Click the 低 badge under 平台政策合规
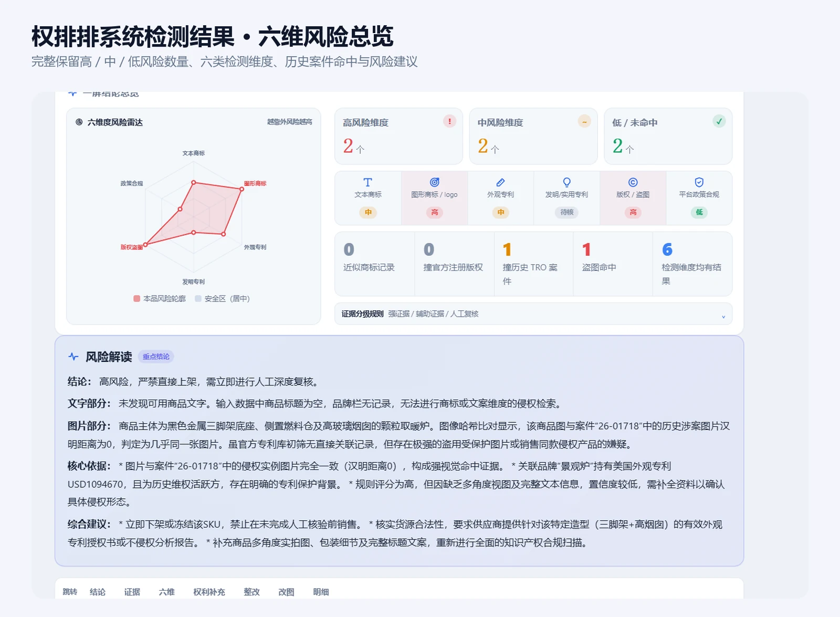 (699, 212)
